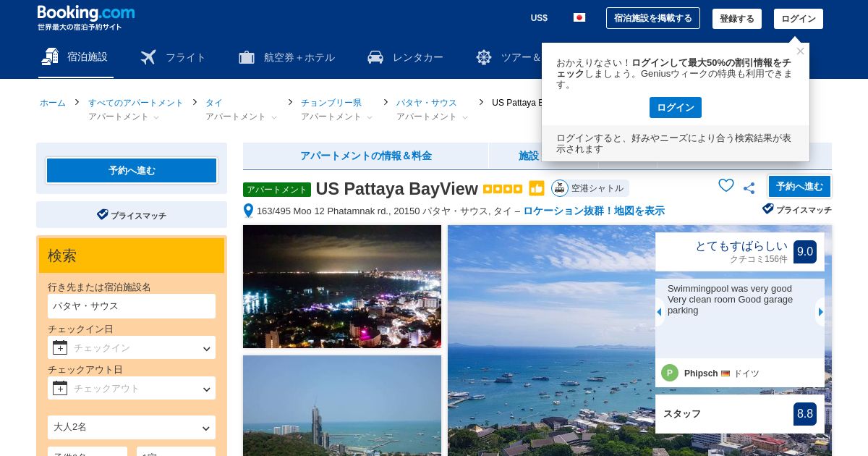Click the check-out calendar icon
Image resolution: width=868 pixels, height=456 pixels.
60,388
